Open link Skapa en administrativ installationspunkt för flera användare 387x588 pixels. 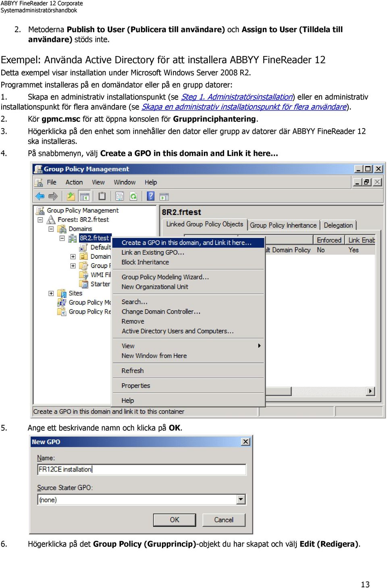point(244,107)
